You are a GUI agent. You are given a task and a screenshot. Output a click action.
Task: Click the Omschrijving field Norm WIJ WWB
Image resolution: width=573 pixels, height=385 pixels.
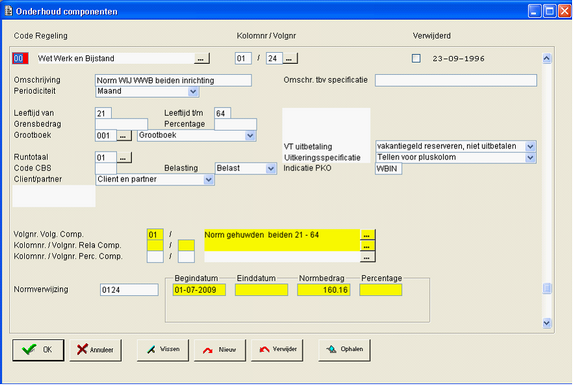(x=173, y=80)
